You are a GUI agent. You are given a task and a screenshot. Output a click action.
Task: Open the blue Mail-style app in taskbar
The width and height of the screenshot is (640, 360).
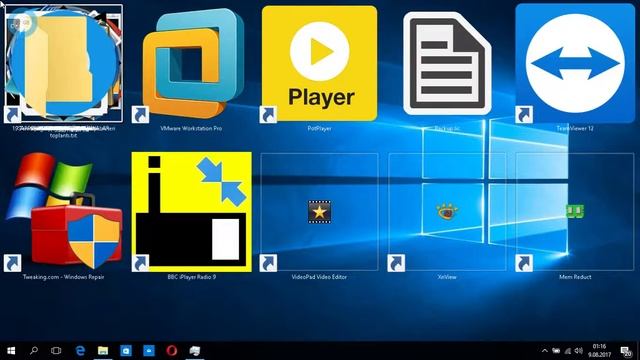[149, 351]
